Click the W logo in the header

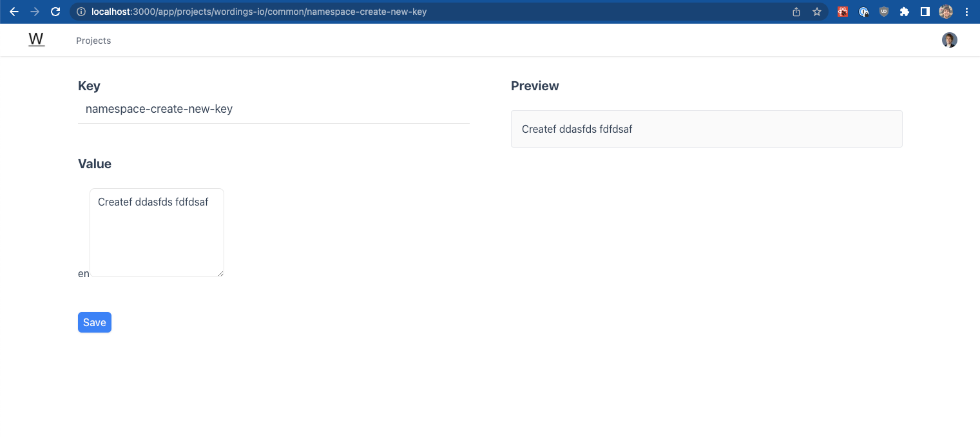37,40
